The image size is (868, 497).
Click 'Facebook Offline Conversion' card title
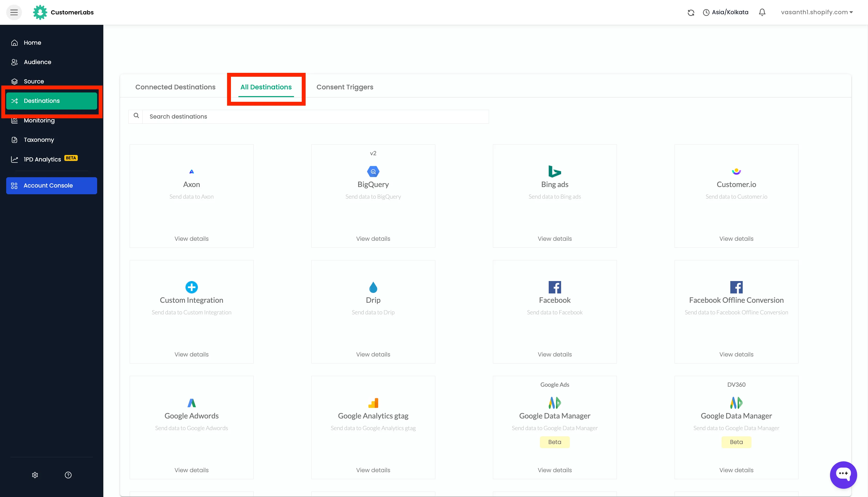tap(736, 300)
